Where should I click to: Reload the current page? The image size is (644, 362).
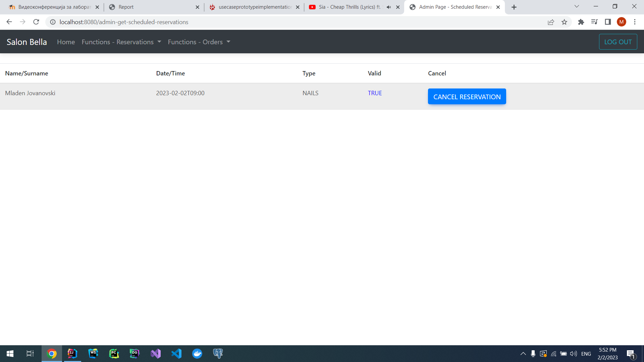[x=36, y=22]
